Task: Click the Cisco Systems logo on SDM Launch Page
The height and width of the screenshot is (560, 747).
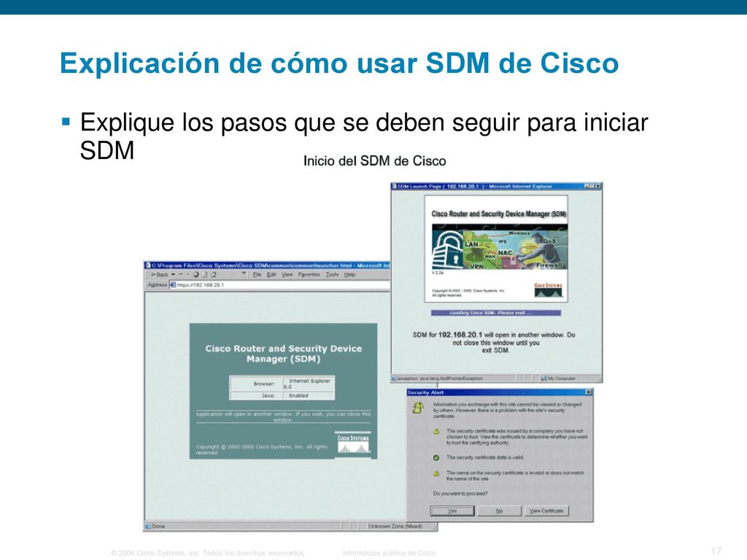Action: pyautogui.click(x=548, y=290)
